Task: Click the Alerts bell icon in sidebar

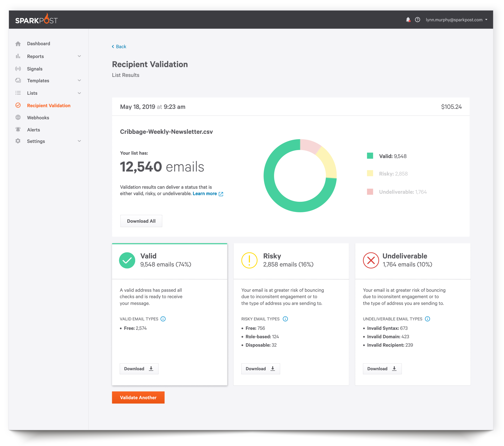Action: pos(18,130)
